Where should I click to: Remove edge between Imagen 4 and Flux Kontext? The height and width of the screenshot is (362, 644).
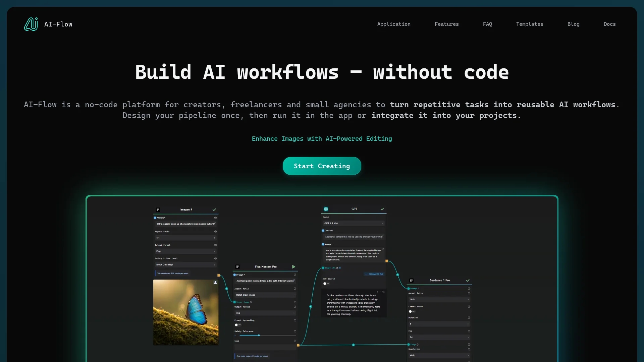point(227,289)
